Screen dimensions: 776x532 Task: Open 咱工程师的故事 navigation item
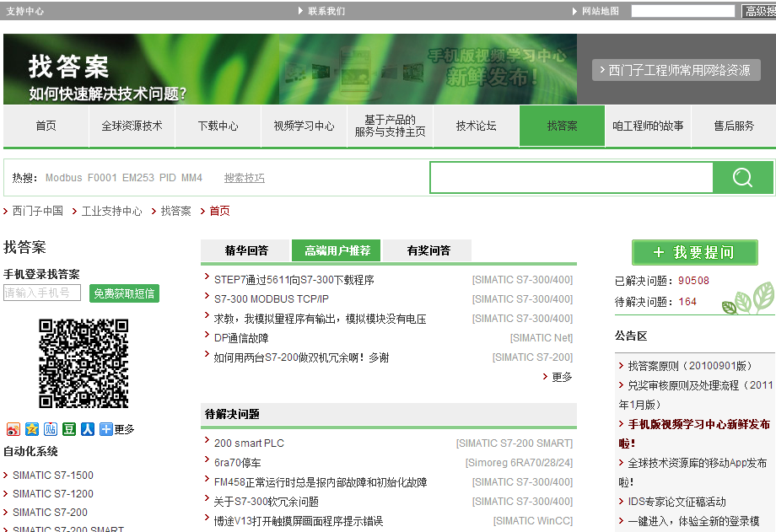coord(649,126)
